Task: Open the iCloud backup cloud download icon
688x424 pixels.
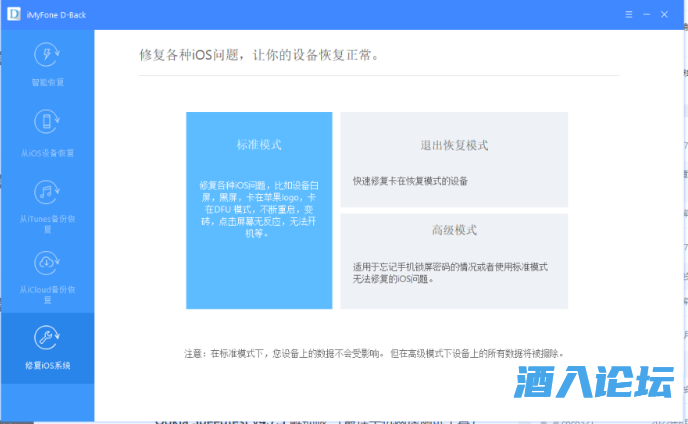Action: click(47, 262)
